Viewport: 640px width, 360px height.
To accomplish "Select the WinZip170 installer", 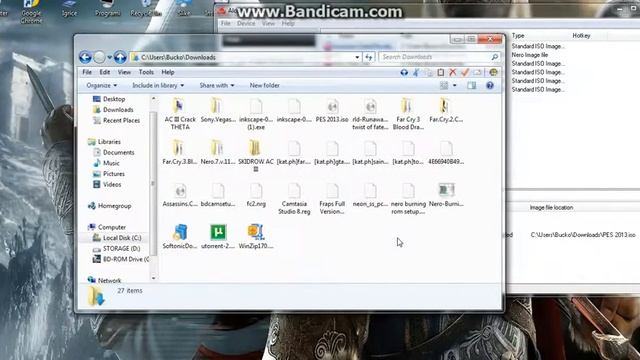I will click(256, 237).
